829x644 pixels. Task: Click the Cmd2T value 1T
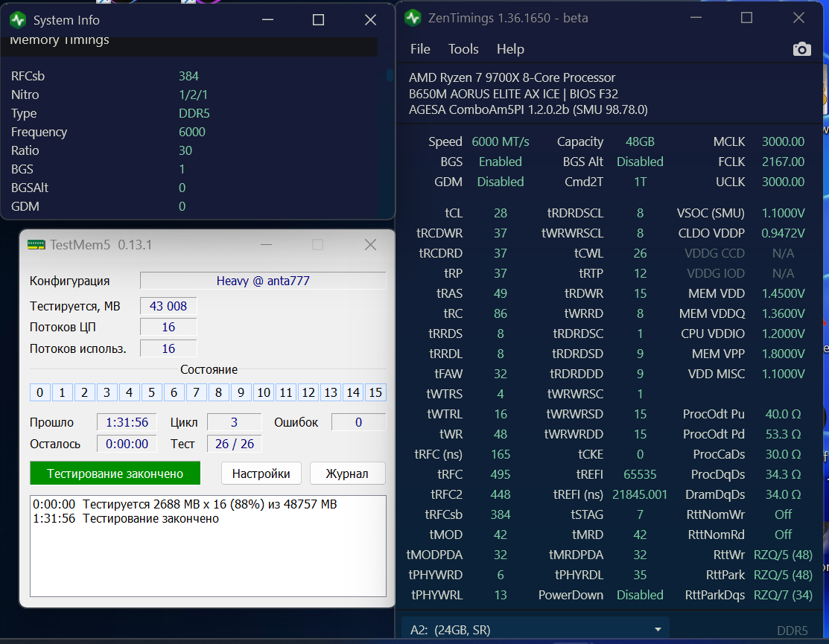tap(640, 182)
